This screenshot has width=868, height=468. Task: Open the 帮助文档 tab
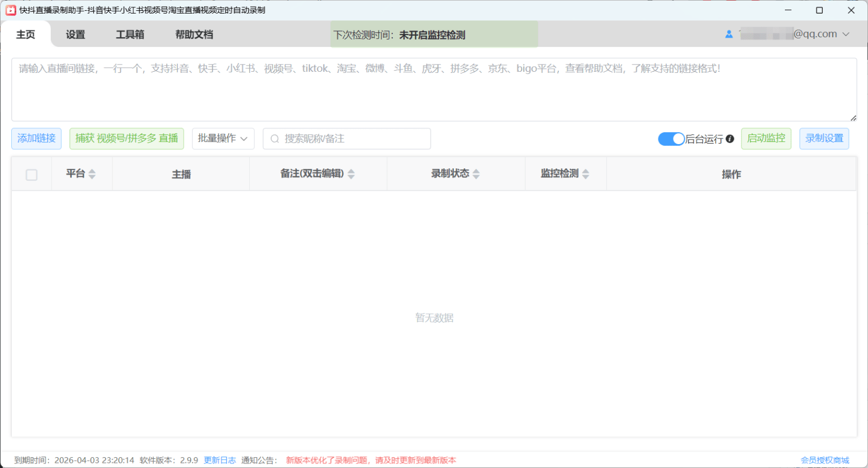[x=194, y=34]
